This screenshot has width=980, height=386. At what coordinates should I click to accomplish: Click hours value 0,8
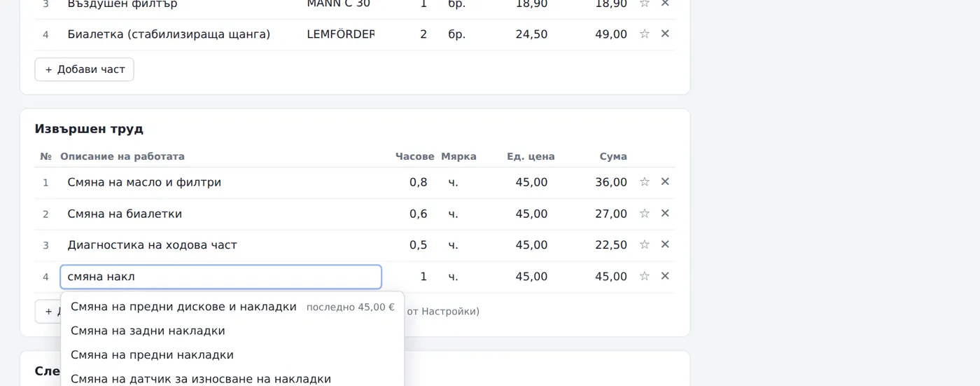(x=418, y=182)
